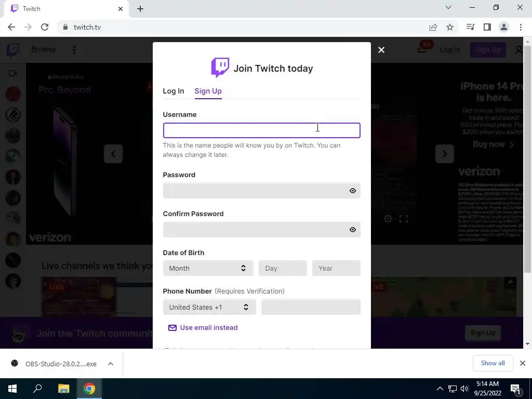Screen dimensions: 532x399
Task: Bookmark this tab with the star icon
Action: 450,27
